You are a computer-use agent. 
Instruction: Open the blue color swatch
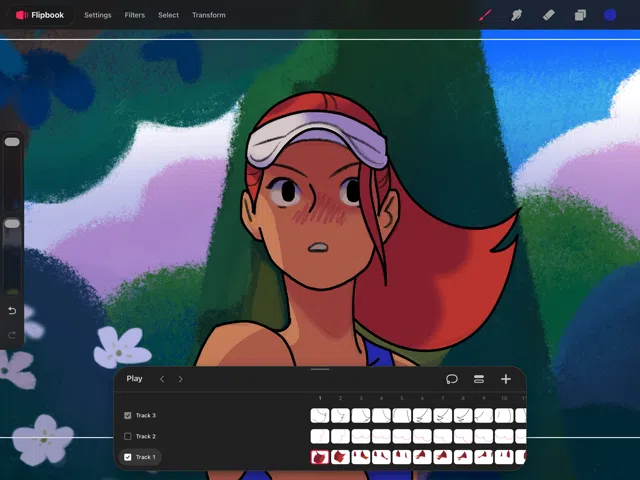(x=610, y=15)
